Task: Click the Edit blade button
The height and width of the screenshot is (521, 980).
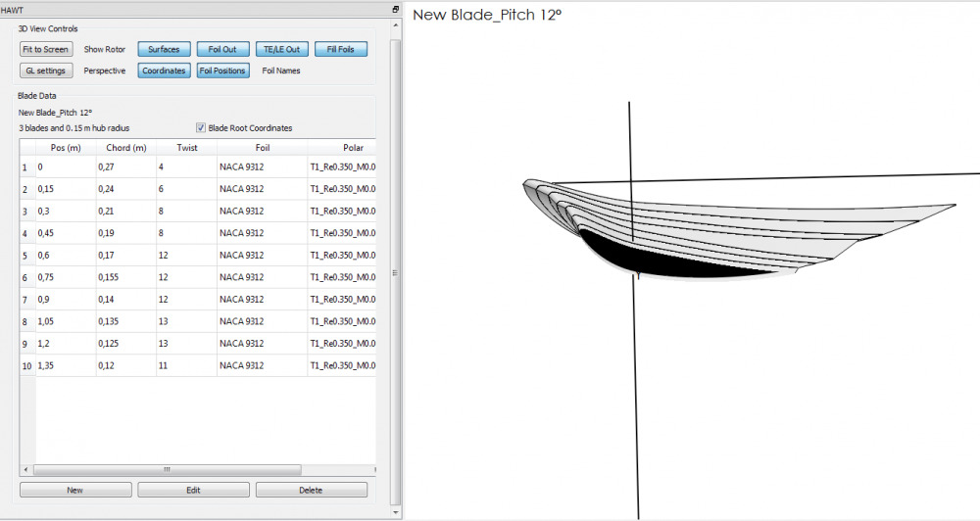Action: [x=193, y=490]
